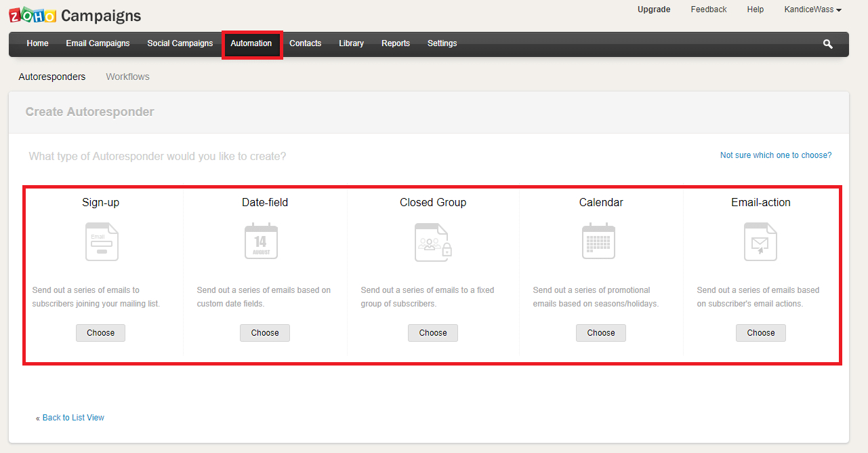Switch to the Workflows tab
The image size is (868, 453).
pos(128,77)
